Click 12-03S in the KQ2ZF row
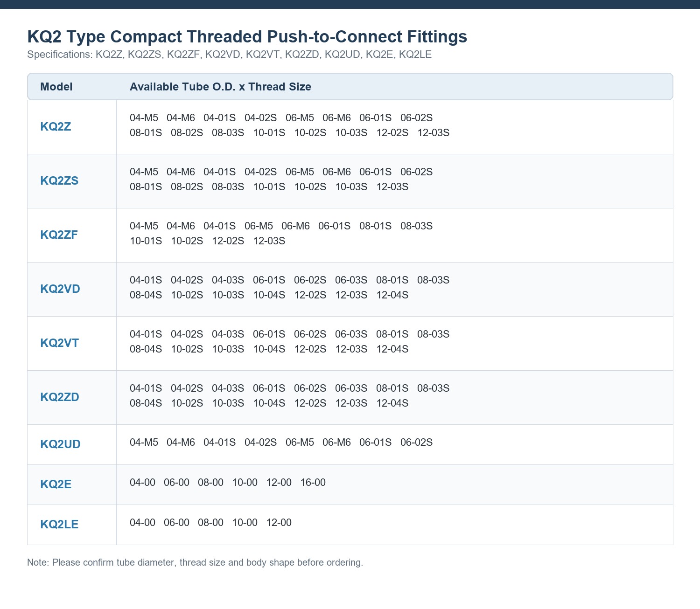The width and height of the screenshot is (700, 609). (x=269, y=241)
